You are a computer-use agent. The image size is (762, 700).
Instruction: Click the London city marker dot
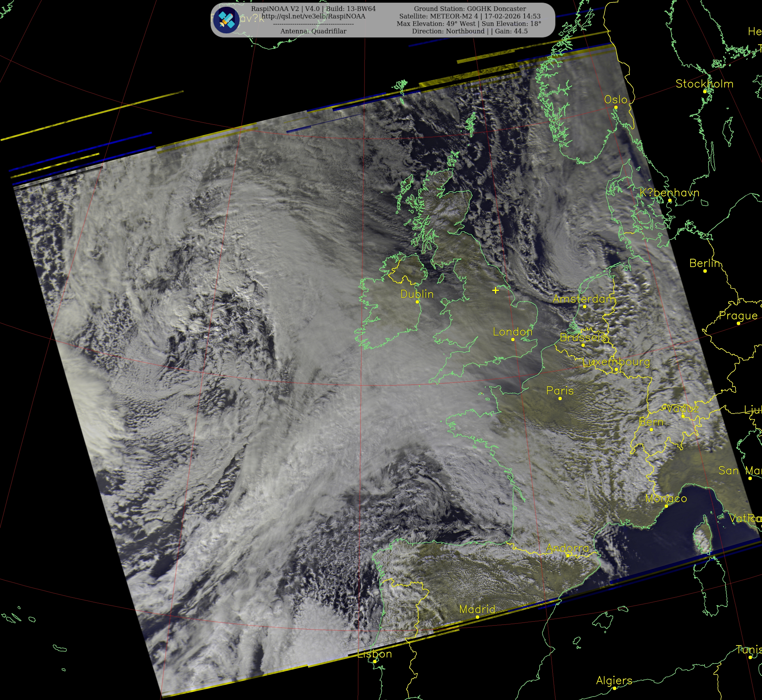pos(513,339)
